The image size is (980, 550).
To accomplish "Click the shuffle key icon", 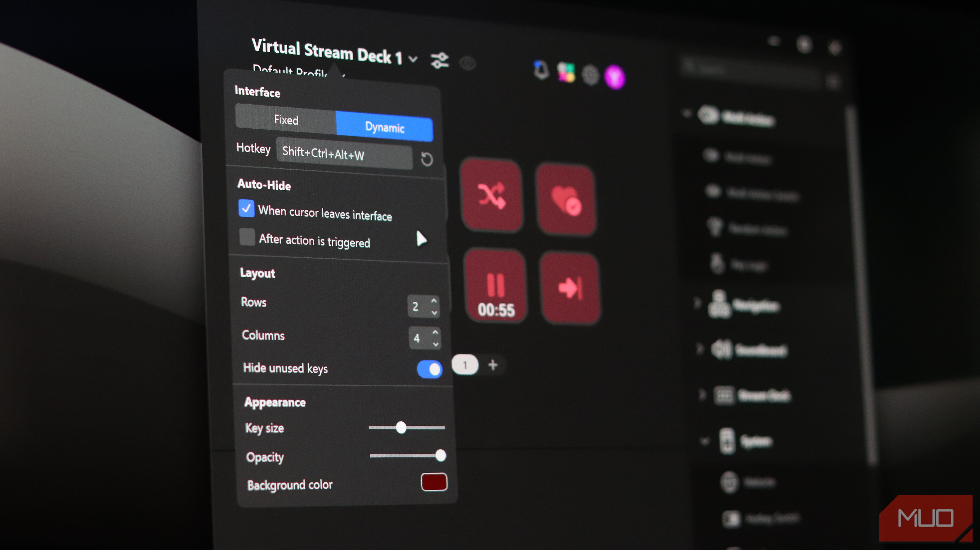I will (491, 195).
